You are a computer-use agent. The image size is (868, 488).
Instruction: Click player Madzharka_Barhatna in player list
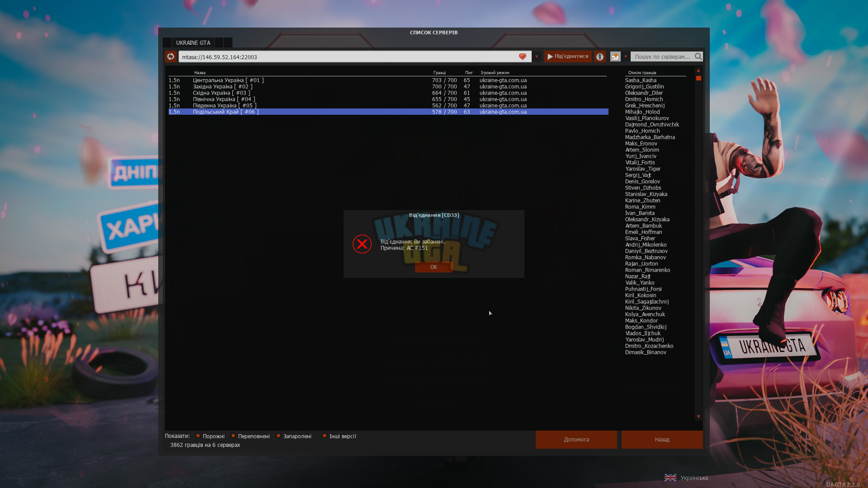point(650,137)
